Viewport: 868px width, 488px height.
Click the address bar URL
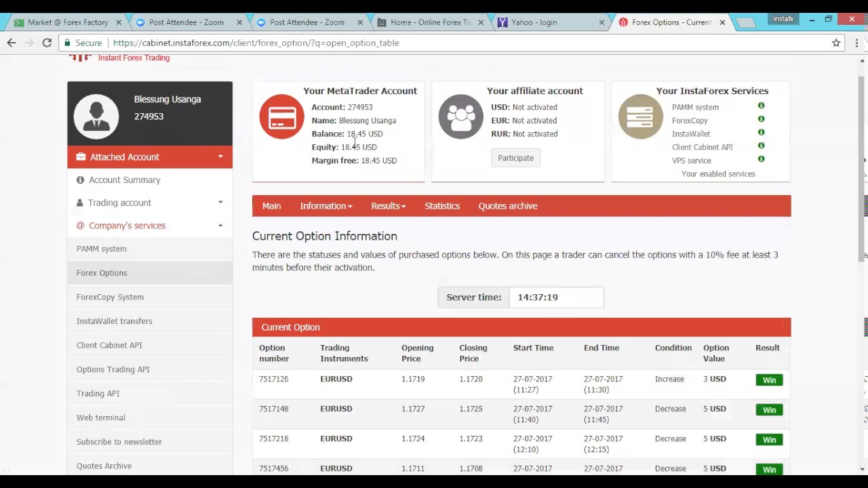coord(256,43)
